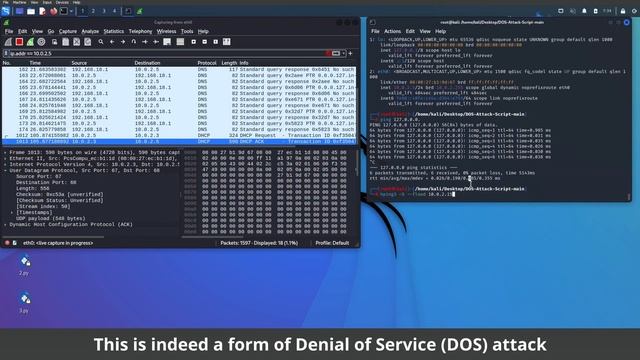Screen dimensions: 640x360
Task: Click the resize columns toolbar icon
Action: click(227, 42)
